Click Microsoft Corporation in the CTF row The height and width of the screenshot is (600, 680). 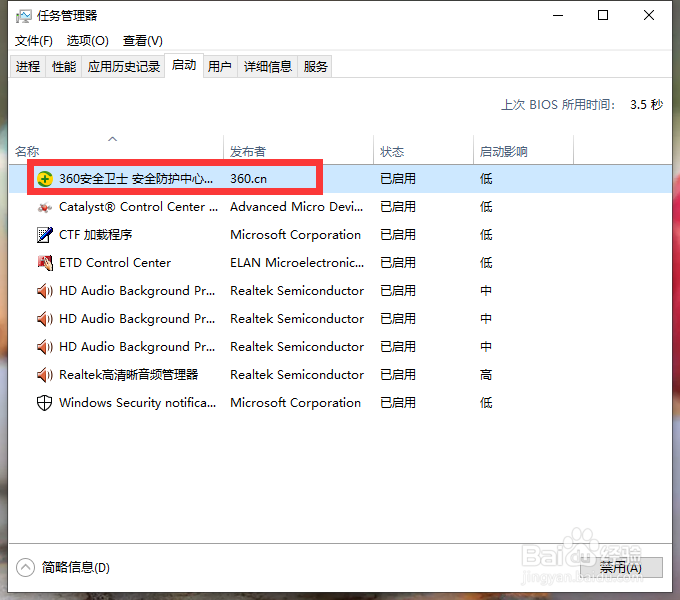tap(295, 235)
